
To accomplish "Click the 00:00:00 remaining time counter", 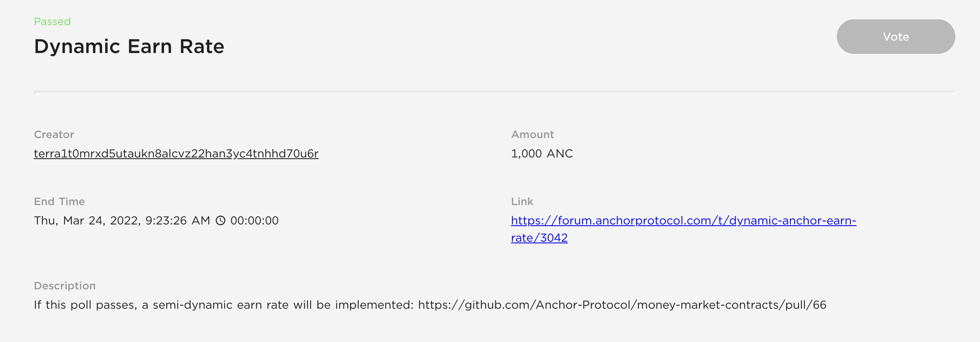I will click(254, 221).
